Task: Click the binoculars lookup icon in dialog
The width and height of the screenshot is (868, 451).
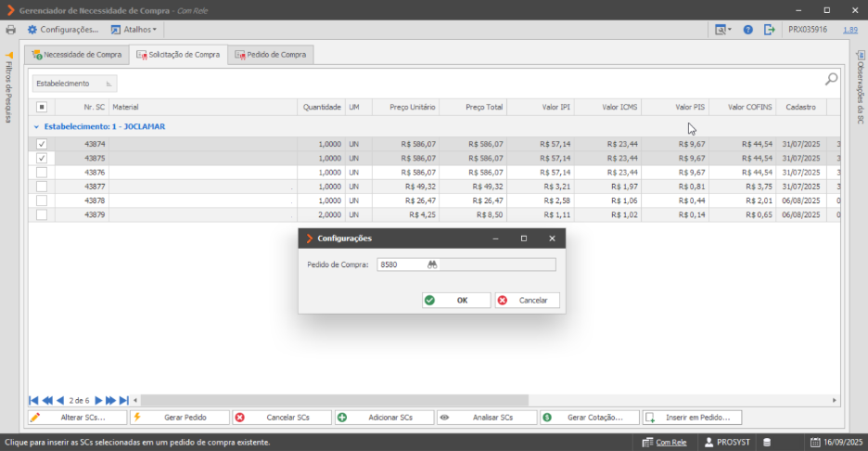Action: coord(432,264)
